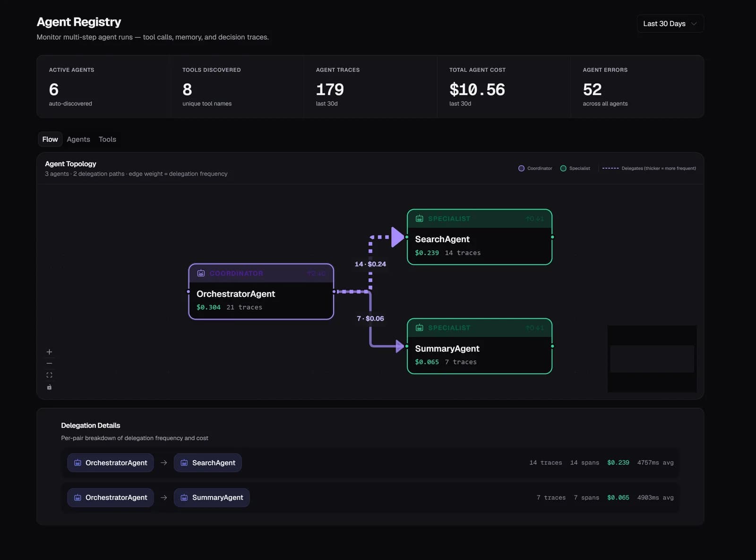
Task: Click the Active Agents stat card
Action: coord(103,87)
